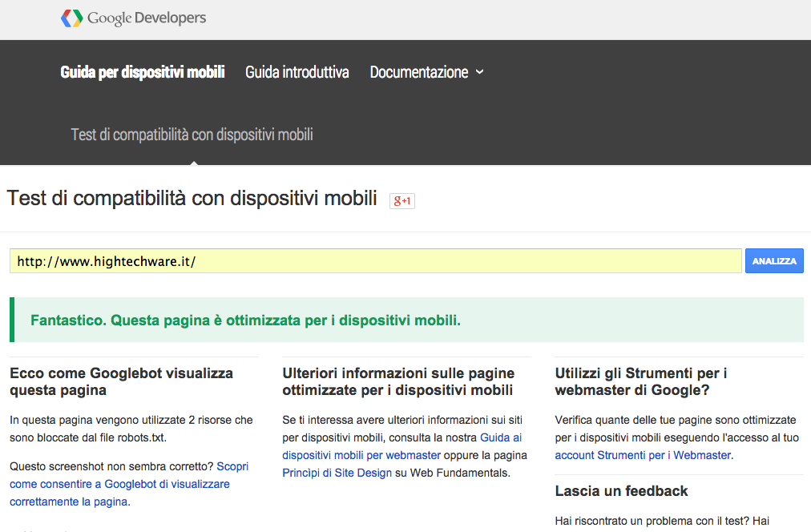Click the ANALIZZA button
811x532 pixels.
pyautogui.click(x=774, y=261)
